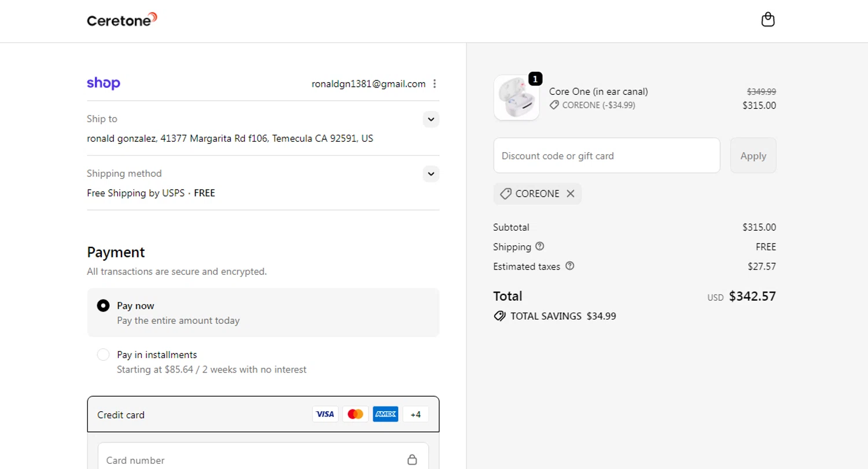Click the Apply discount button
Screen dimensions: 868x469
[753, 156]
